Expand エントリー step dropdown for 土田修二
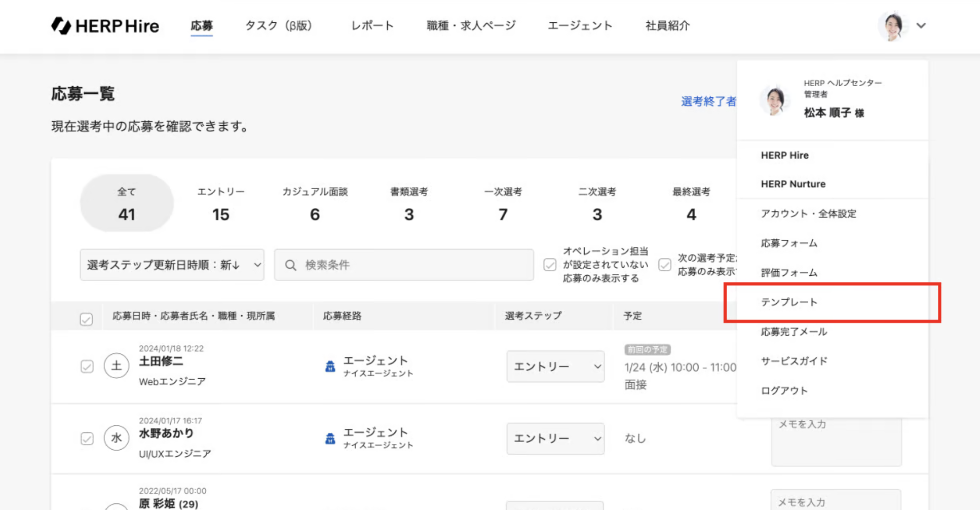 [555, 367]
